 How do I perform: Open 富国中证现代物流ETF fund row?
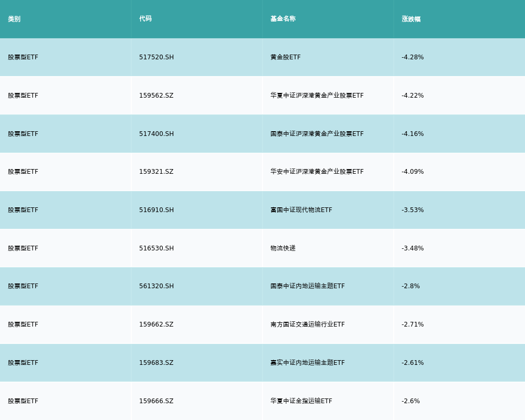(301, 210)
